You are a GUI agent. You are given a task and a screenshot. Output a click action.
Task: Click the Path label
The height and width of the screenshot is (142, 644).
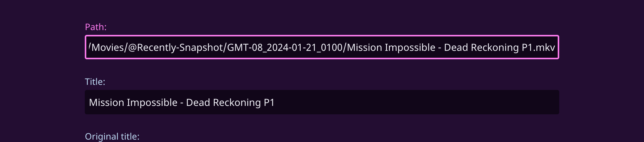coord(96,27)
